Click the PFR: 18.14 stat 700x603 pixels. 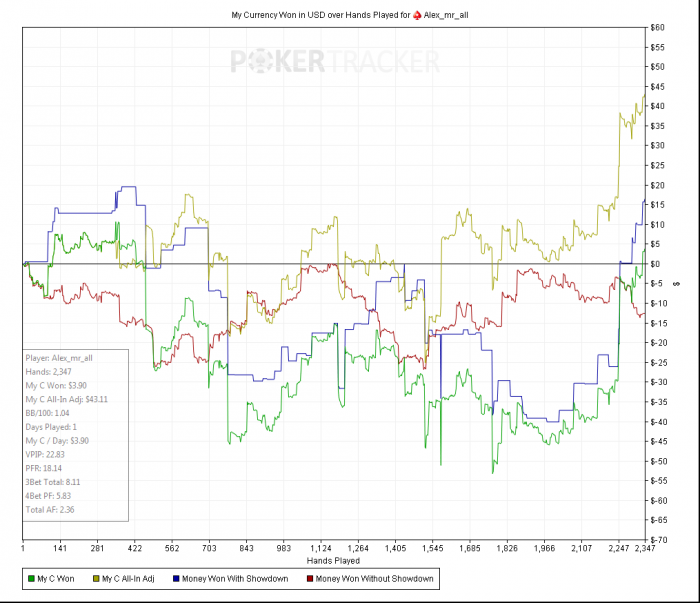(44, 469)
